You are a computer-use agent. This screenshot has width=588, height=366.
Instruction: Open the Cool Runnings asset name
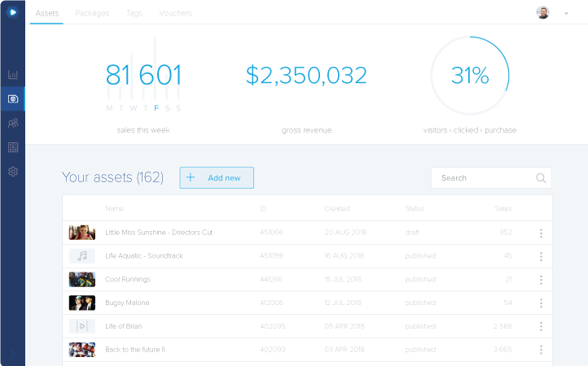point(128,279)
